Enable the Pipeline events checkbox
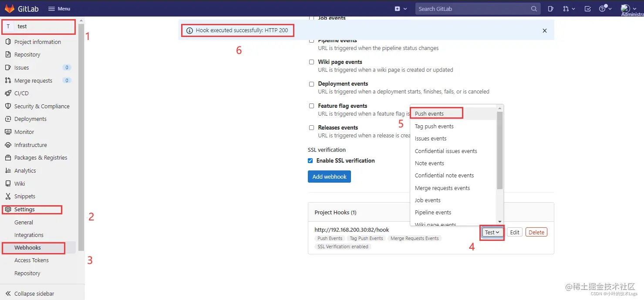The image size is (644, 300). click(311, 40)
